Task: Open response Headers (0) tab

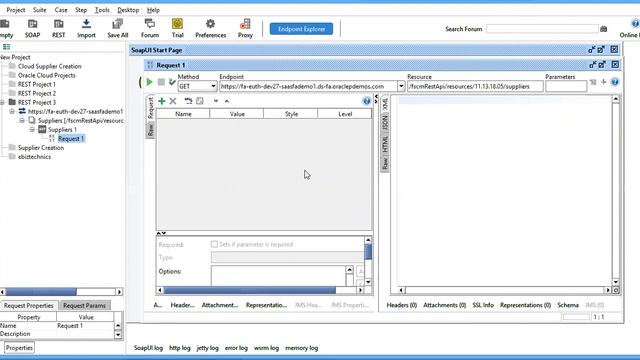Action: (x=402, y=305)
